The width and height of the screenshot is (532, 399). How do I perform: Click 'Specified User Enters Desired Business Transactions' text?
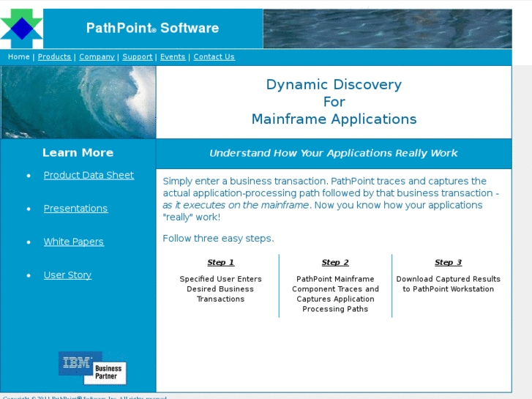point(220,289)
